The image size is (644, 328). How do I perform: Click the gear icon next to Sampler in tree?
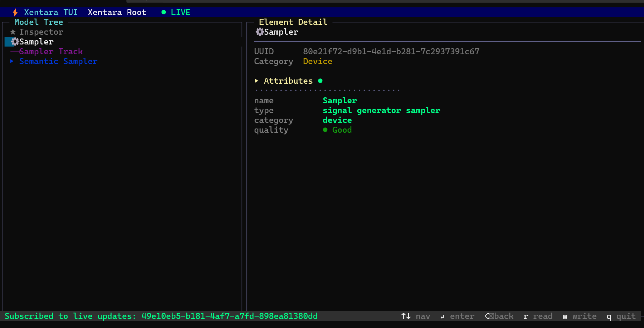coord(15,42)
